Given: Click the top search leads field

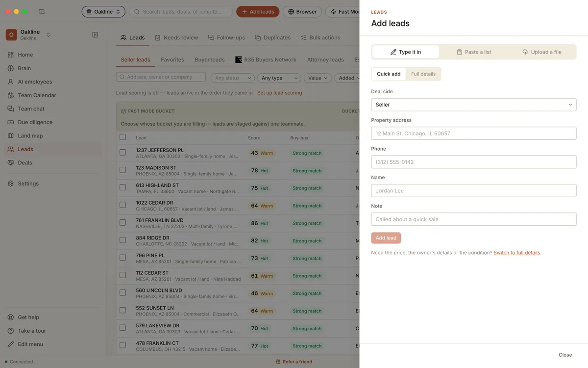Looking at the screenshot, I should tap(181, 12).
